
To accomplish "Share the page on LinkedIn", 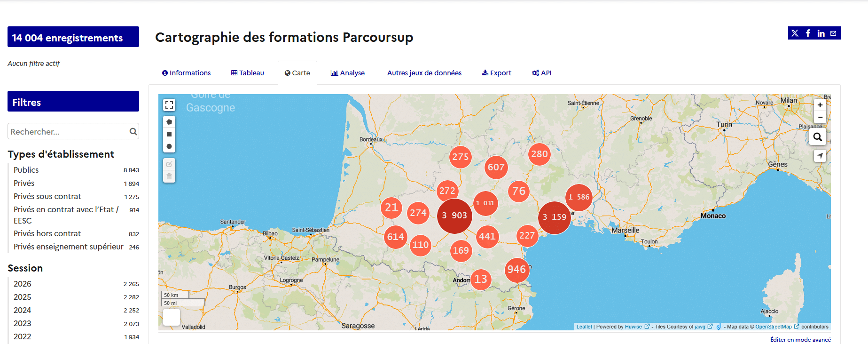I will (821, 33).
